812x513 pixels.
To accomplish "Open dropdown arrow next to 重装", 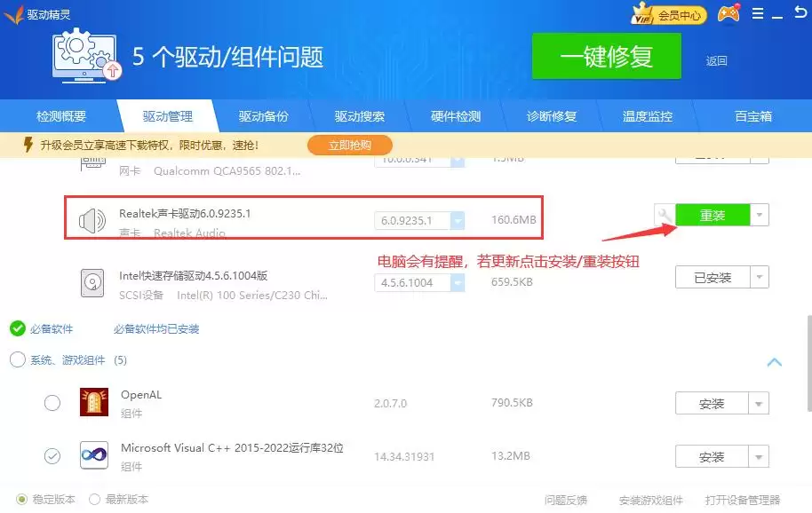I will pos(760,215).
